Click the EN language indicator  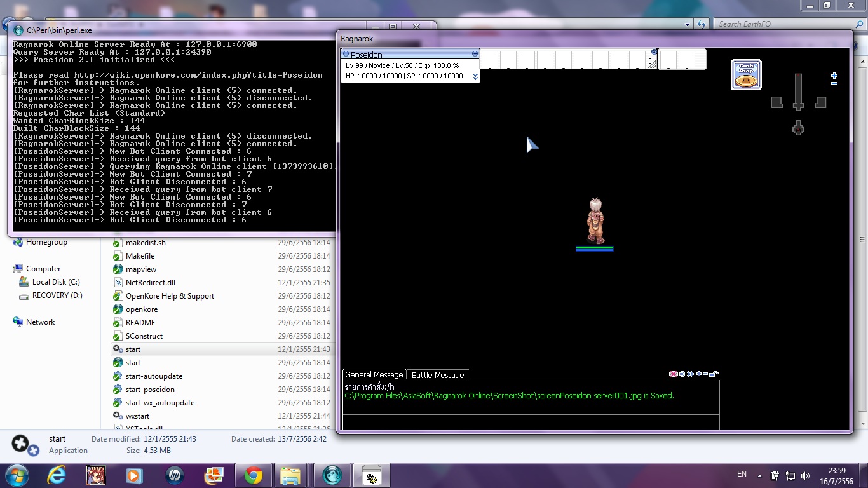pos(742,474)
